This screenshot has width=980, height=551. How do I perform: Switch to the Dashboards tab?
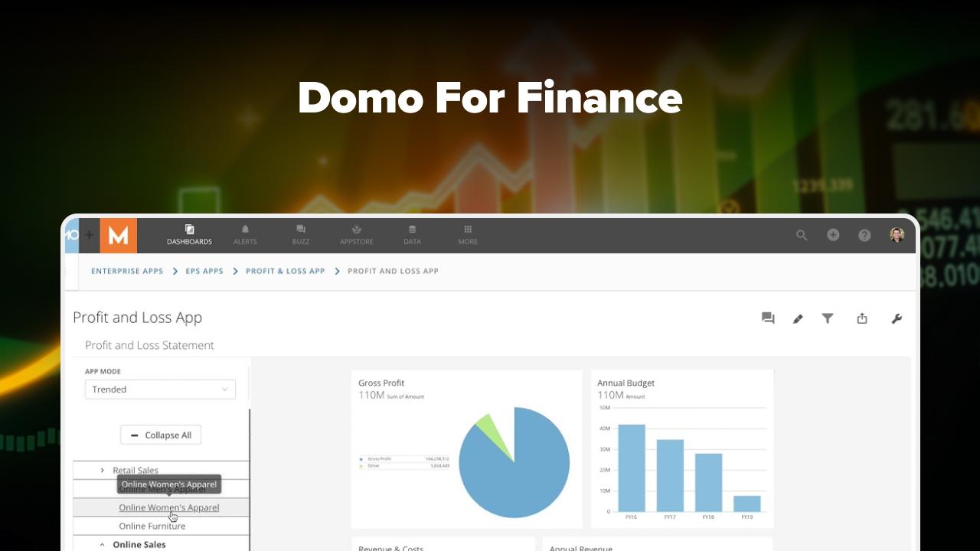(189, 233)
